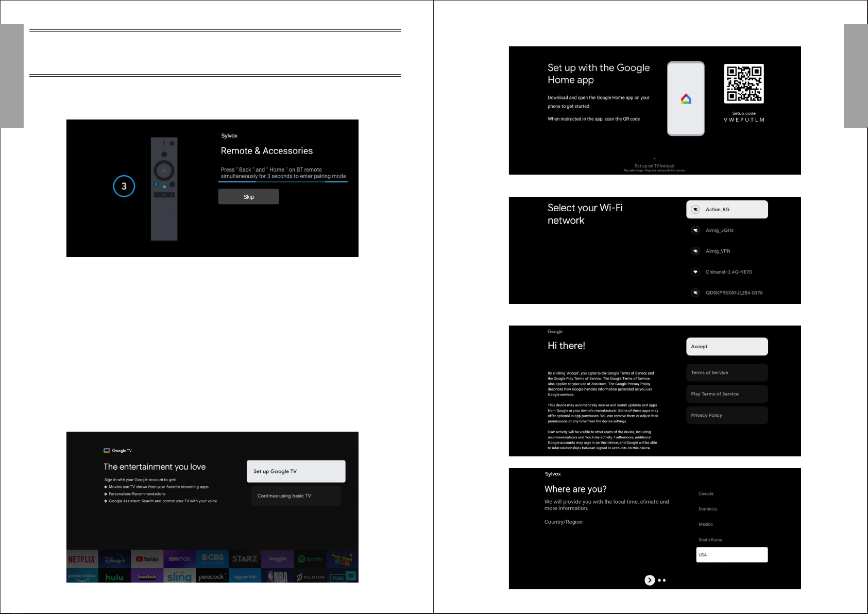Image resolution: width=868 pixels, height=614 pixels.
Task: Open the Privacy Policy option
Action: (x=727, y=415)
